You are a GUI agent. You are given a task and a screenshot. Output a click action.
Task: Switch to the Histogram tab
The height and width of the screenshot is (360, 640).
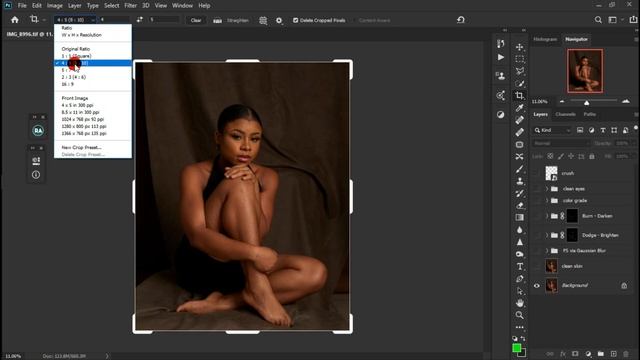tap(545, 39)
